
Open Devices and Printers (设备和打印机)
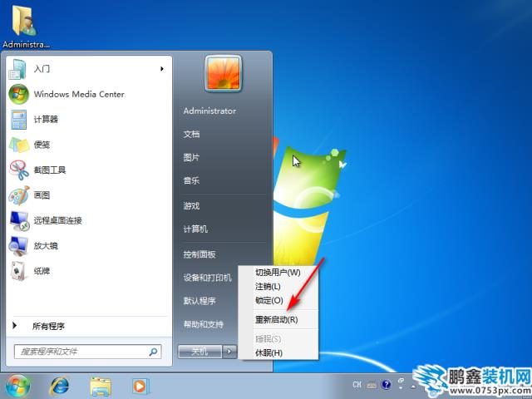(208, 278)
